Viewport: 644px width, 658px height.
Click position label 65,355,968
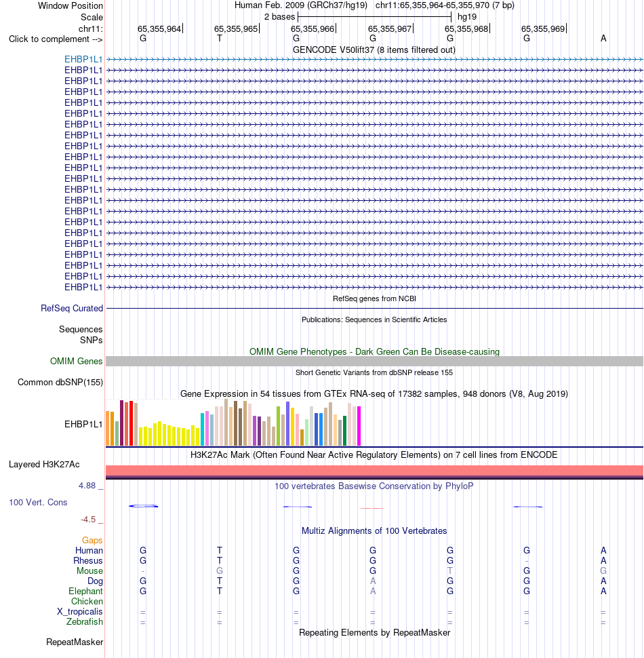tap(466, 28)
